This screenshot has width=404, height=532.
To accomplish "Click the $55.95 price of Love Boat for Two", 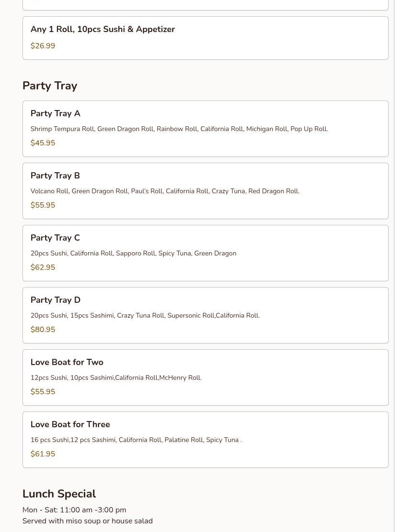I will pos(43,392).
